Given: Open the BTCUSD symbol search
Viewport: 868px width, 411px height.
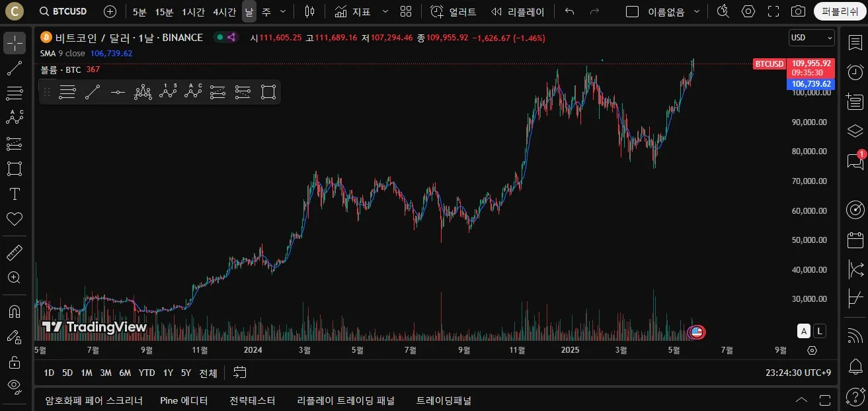Looking at the screenshot, I should point(63,11).
